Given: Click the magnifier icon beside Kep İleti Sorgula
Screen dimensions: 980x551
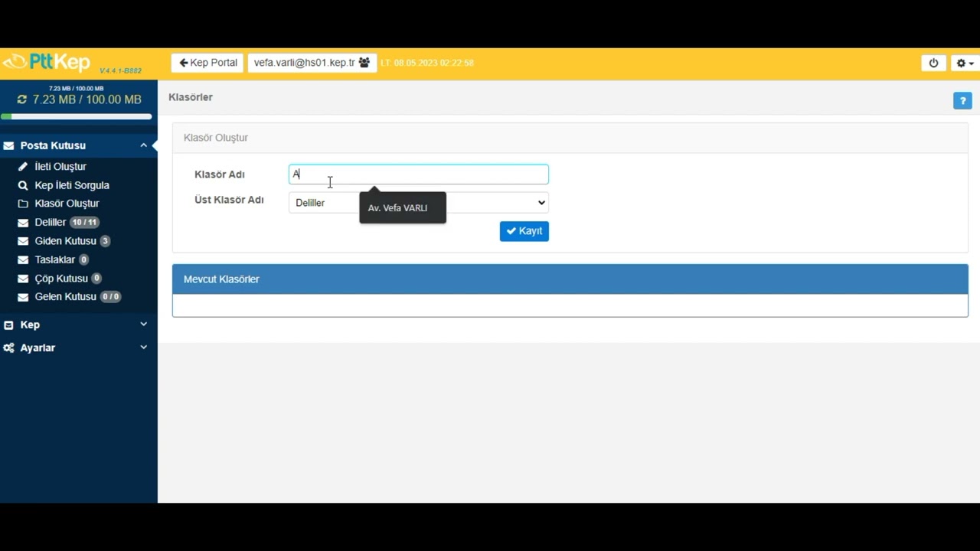Looking at the screenshot, I should [23, 185].
